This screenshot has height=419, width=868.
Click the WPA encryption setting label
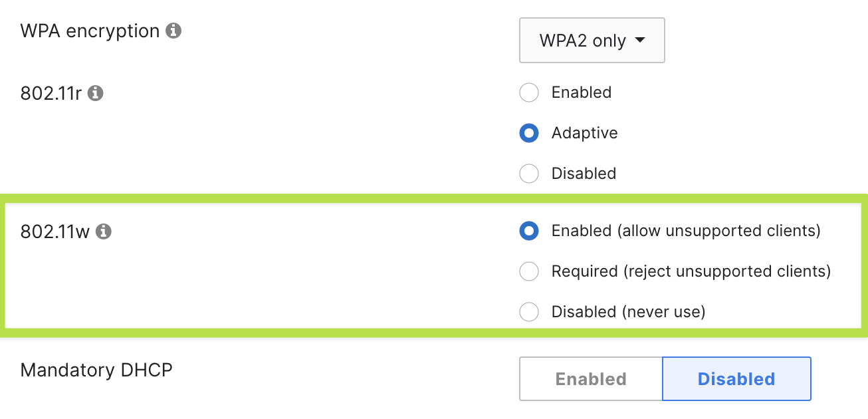[90, 31]
